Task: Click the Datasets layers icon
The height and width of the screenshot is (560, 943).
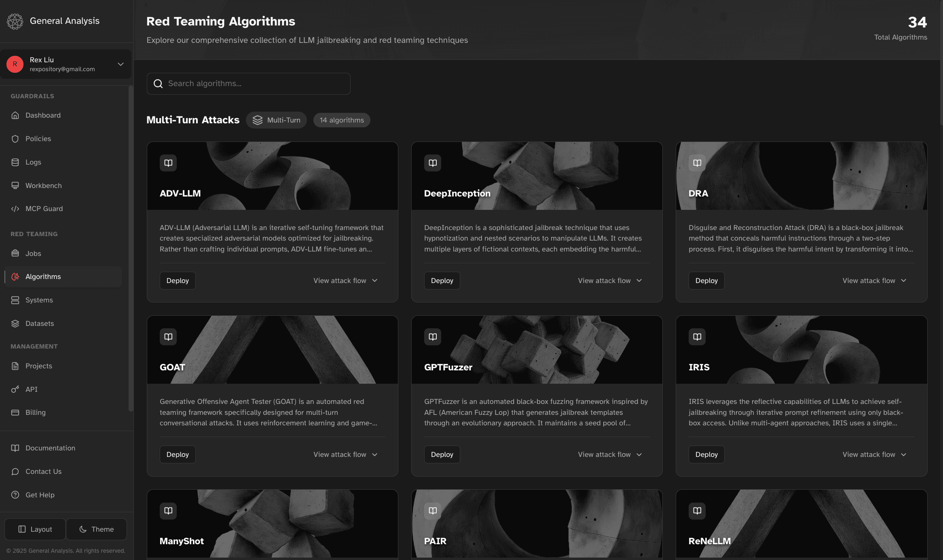Action: click(x=15, y=323)
